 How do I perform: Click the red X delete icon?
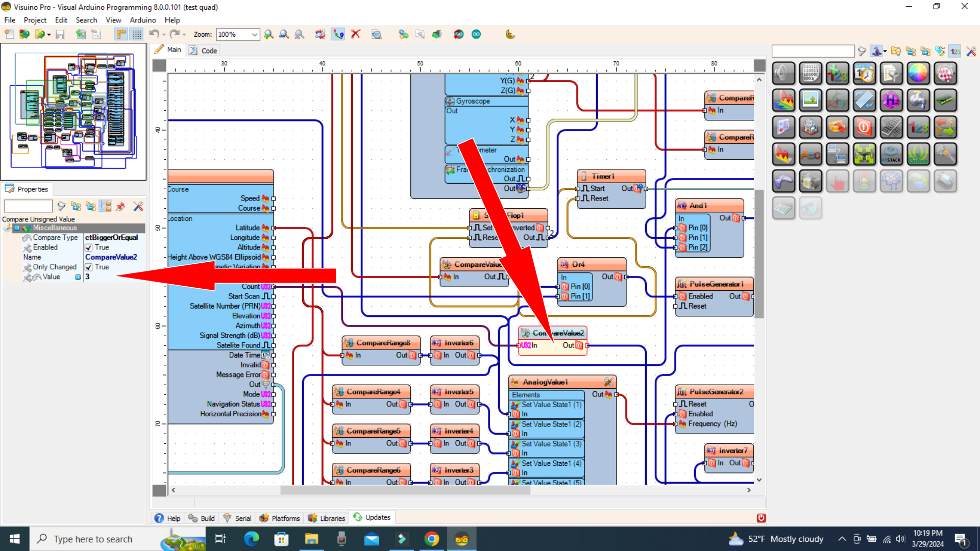pyautogui.click(x=356, y=34)
